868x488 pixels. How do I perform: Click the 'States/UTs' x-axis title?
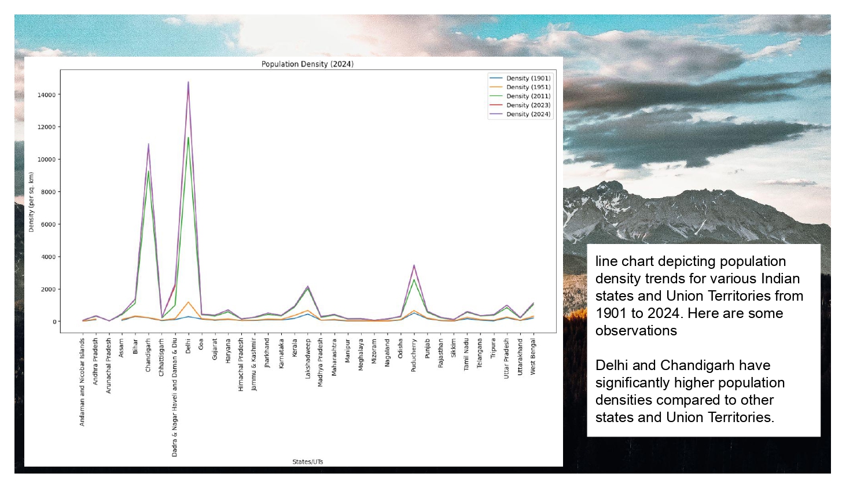pos(307,462)
